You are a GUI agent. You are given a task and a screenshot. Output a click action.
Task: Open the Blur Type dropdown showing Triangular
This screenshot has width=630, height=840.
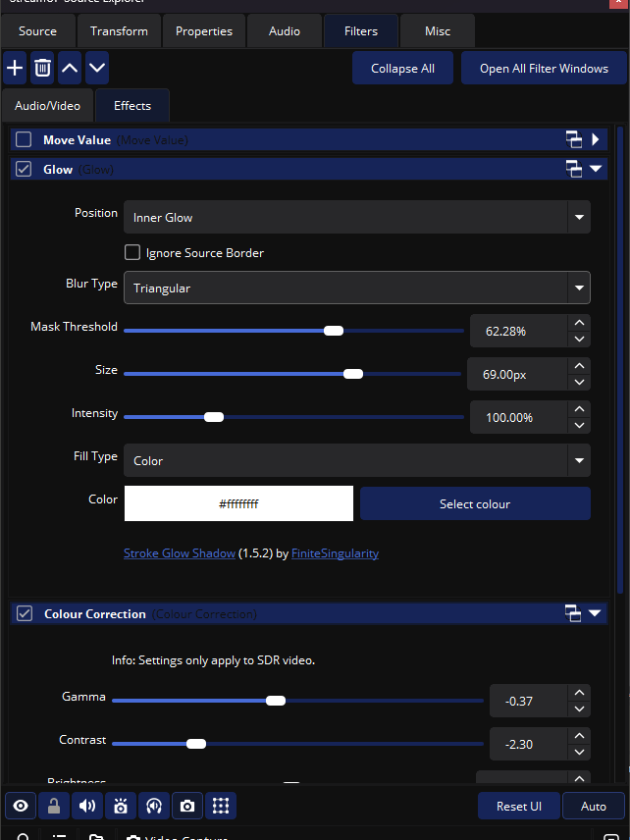(356, 288)
